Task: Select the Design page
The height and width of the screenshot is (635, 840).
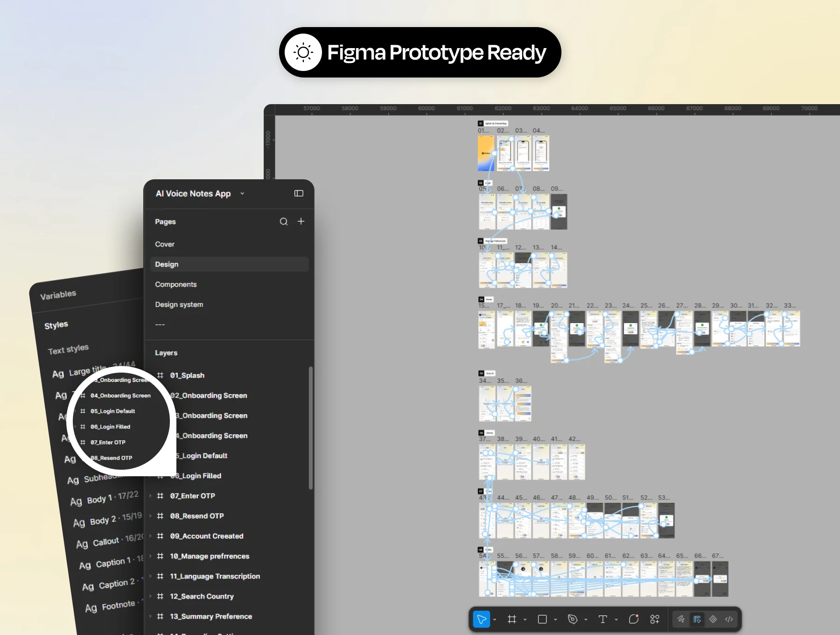Action: [x=229, y=264]
